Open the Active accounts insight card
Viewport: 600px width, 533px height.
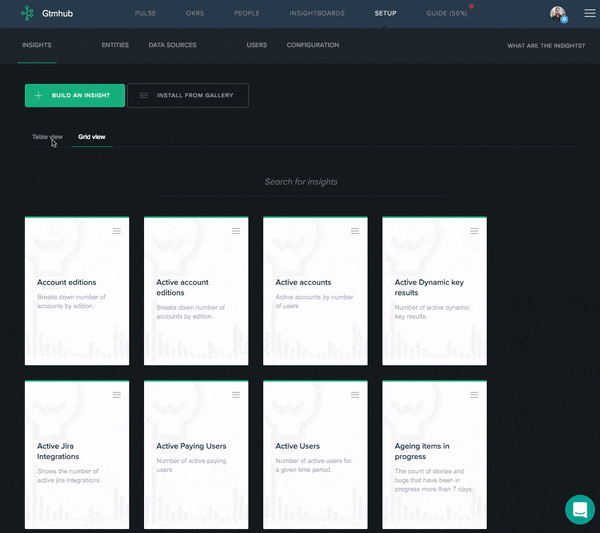pos(315,291)
